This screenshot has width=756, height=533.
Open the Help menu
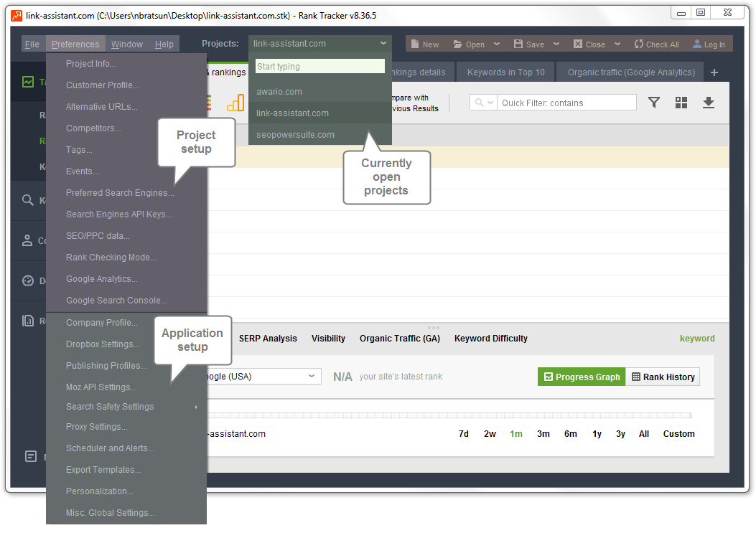pyautogui.click(x=164, y=44)
